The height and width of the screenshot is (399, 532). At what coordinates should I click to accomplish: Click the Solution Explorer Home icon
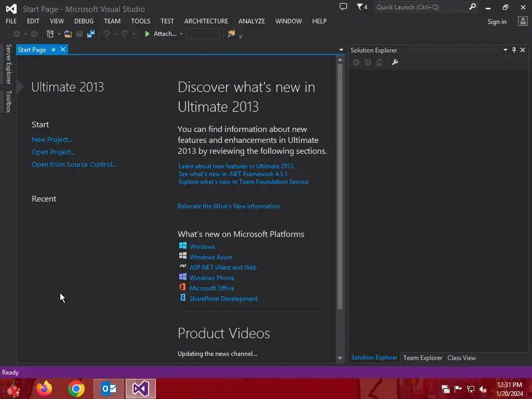click(379, 62)
